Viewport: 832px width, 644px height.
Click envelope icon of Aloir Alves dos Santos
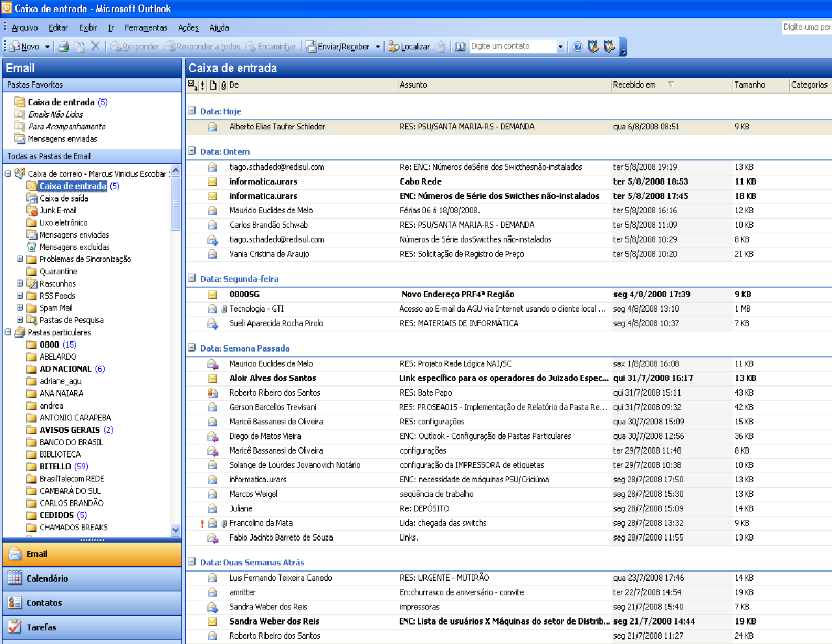[213, 378]
